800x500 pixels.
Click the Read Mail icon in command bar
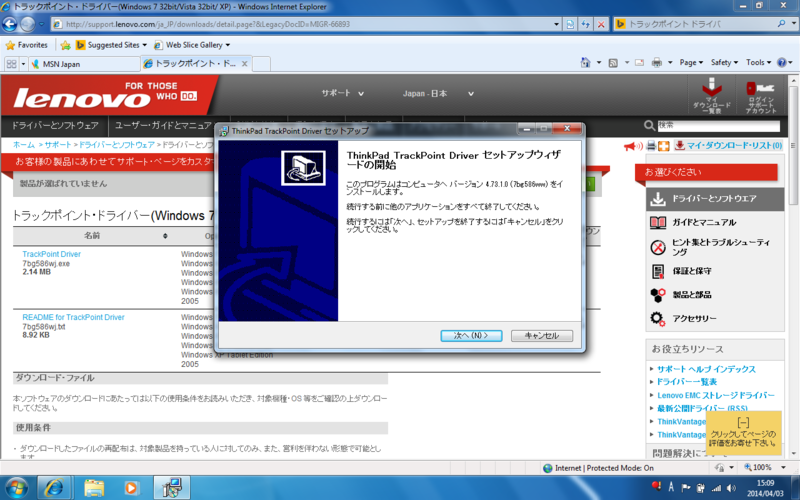click(639, 63)
